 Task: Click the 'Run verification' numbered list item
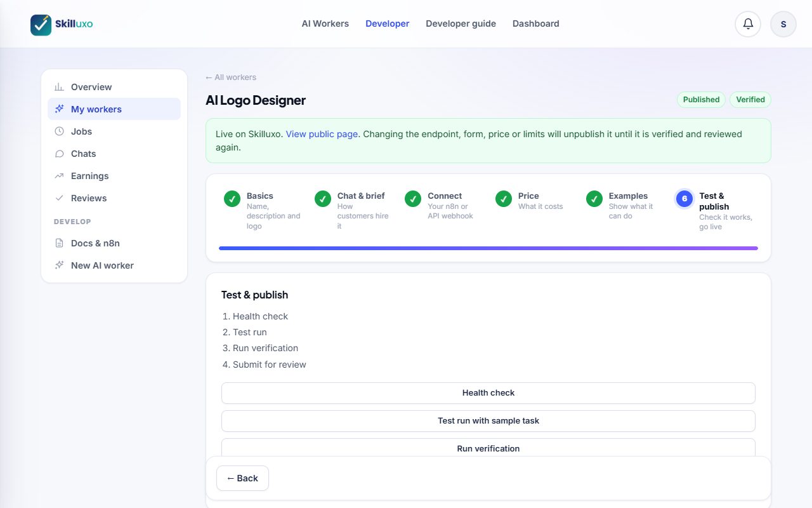tap(265, 348)
